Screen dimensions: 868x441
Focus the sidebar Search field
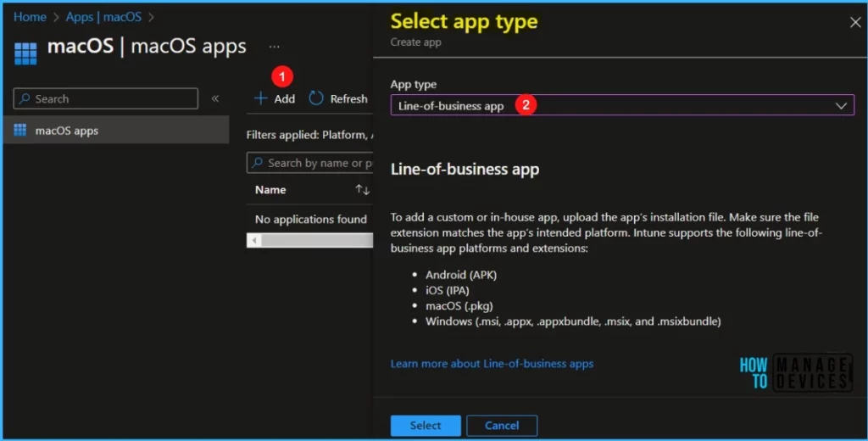click(106, 98)
